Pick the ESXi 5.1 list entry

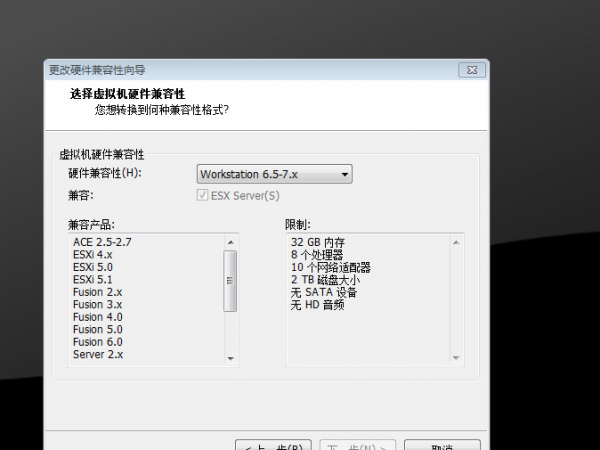click(95, 280)
